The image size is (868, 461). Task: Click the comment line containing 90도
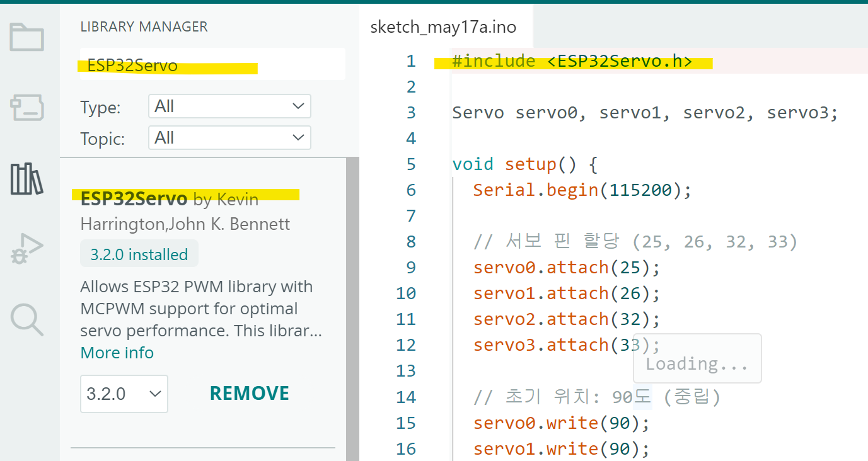tap(597, 397)
